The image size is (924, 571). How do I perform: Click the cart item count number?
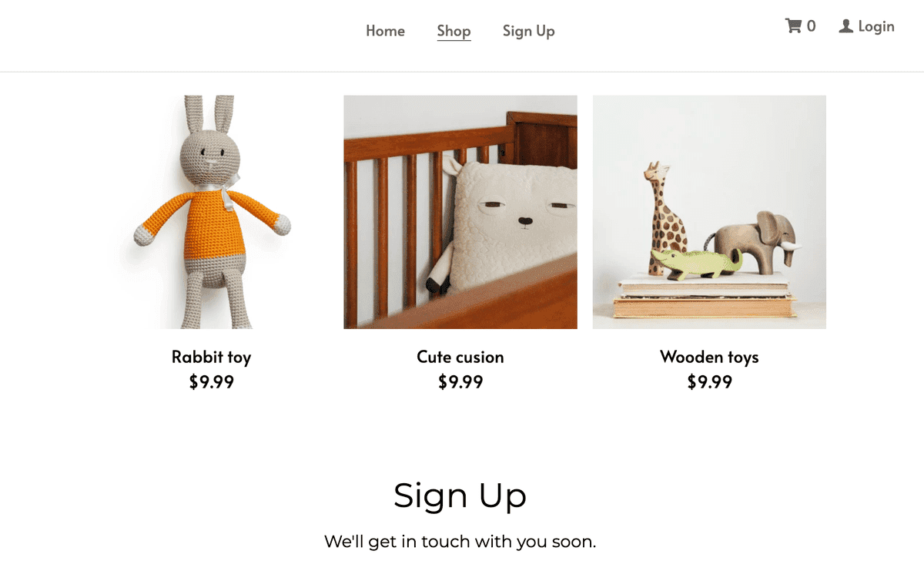click(811, 26)
